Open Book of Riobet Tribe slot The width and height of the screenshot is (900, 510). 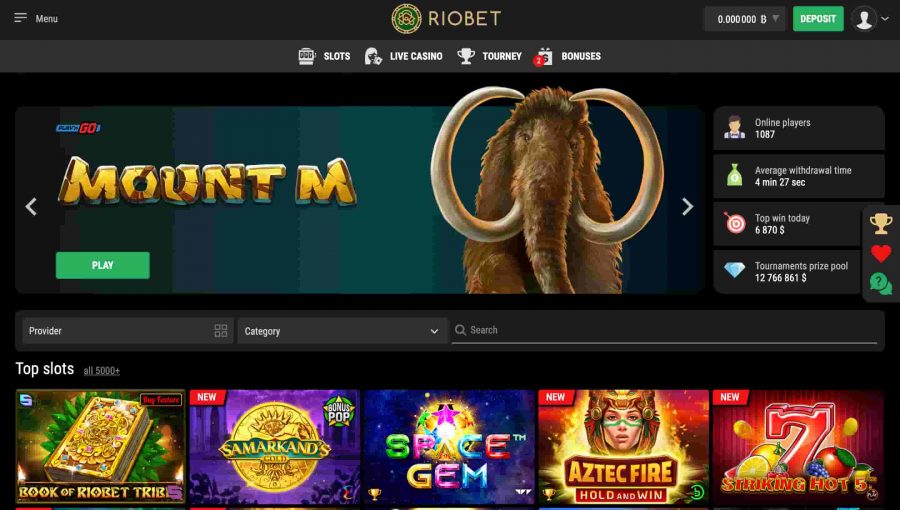click(x=100, y=447)
